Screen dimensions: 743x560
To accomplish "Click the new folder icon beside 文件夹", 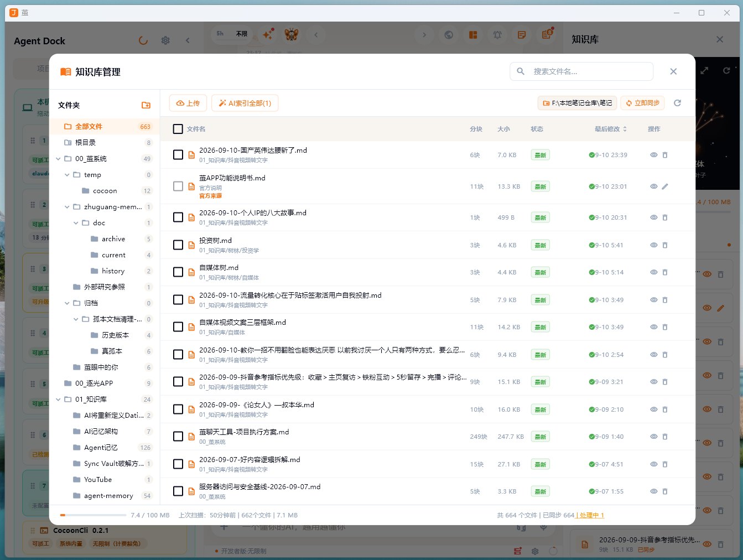I will coord(146,105).
